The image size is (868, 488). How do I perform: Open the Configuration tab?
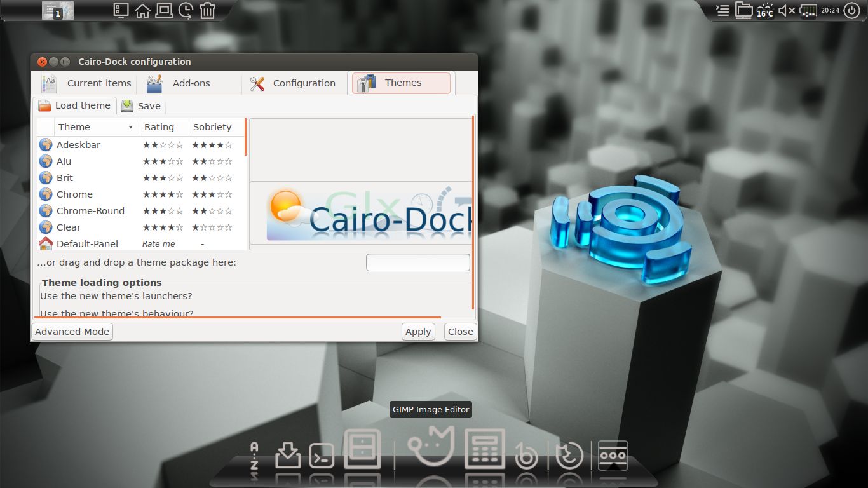click(x=293, y=83)
